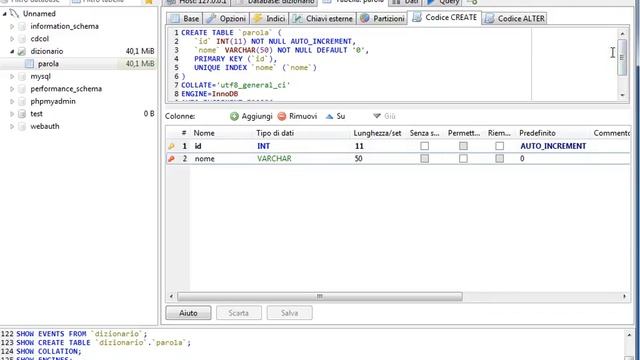This screenshot has height=360, width=640.
Task: Click length value 50 for nome
Action: tap(358, 159)
